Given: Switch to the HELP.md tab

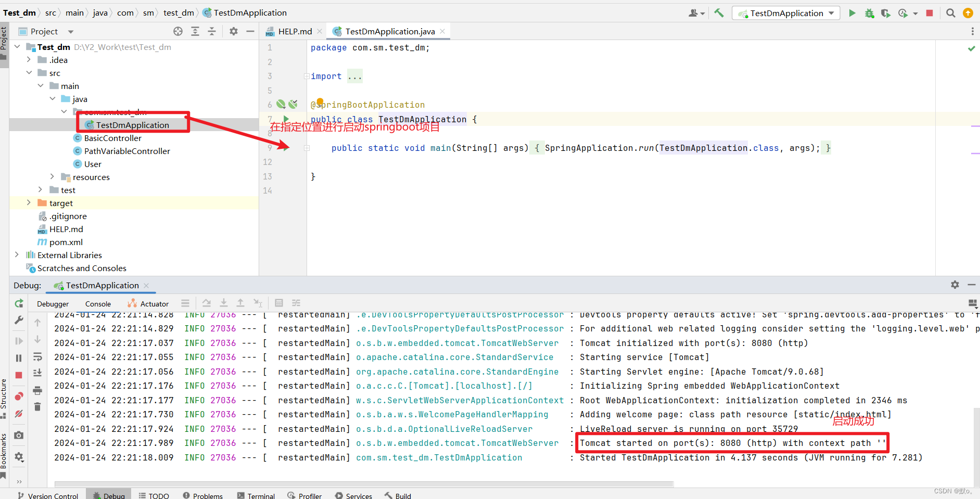Looking at the screenshot, I should coord(294,31).
